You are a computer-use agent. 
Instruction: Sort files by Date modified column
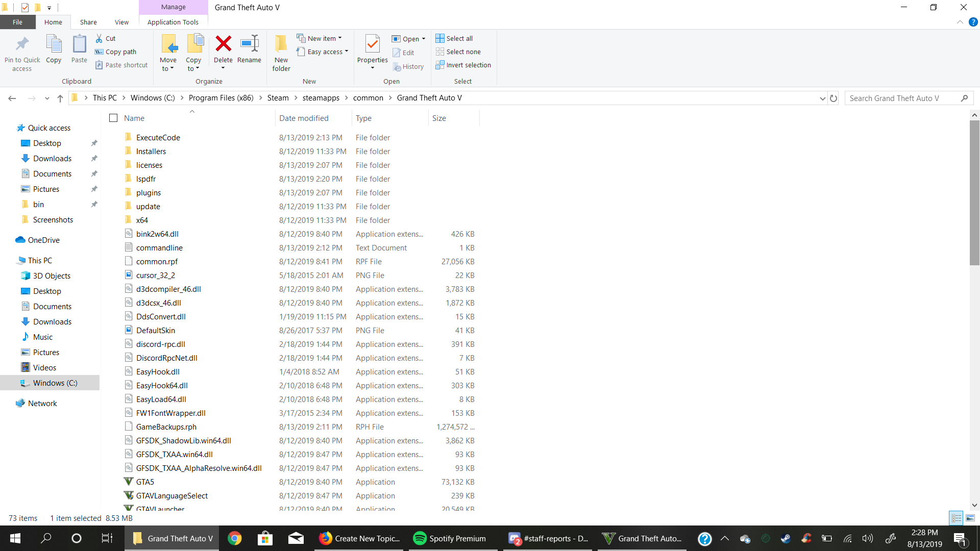(304, 118)
